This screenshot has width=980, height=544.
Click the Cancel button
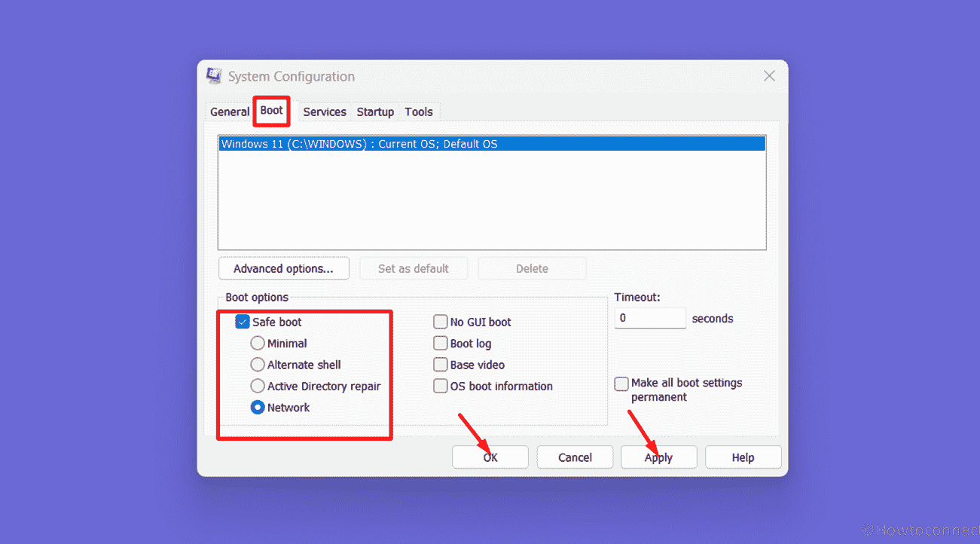click(575, 457)
